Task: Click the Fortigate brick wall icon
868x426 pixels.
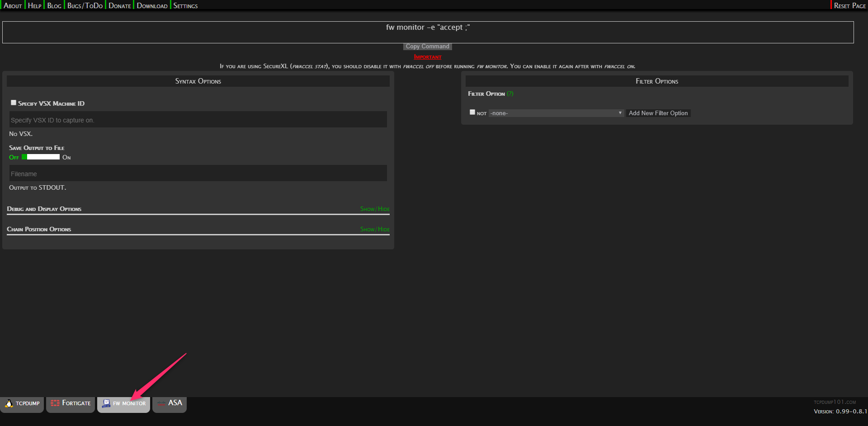Action: click(x=55, y=403)
